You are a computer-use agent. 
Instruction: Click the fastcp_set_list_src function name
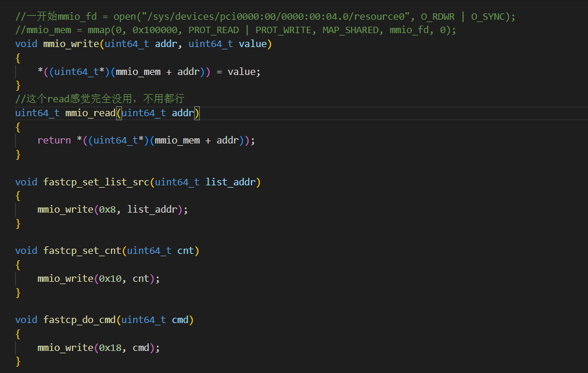[x=96, y=182]
